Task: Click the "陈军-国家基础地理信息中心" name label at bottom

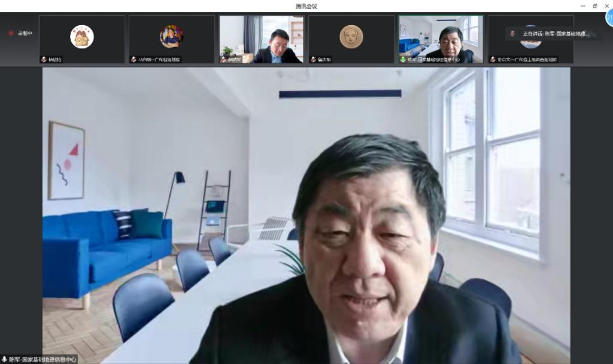Action: pos(43,359)
